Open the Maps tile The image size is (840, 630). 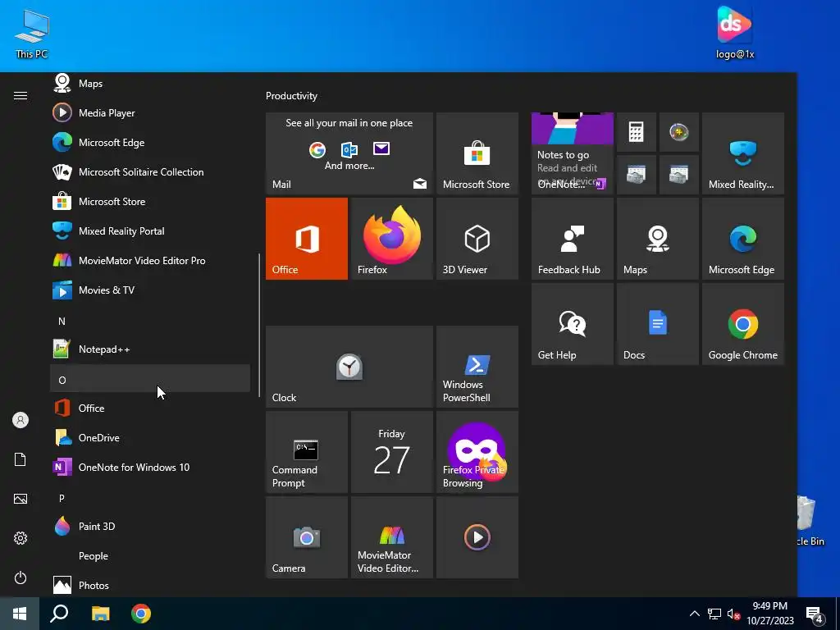(x=658, y=239)
